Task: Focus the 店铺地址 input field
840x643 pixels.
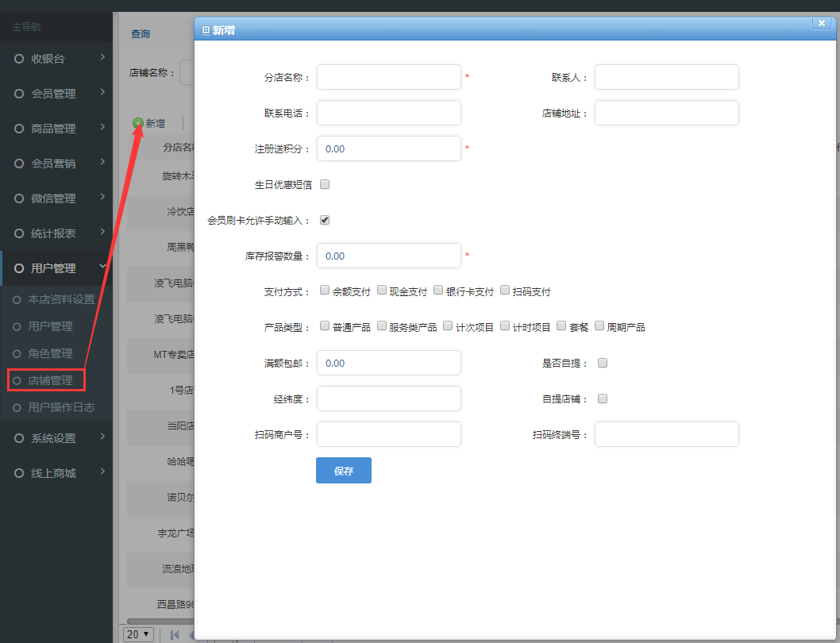Action: [x=666, y=113]
